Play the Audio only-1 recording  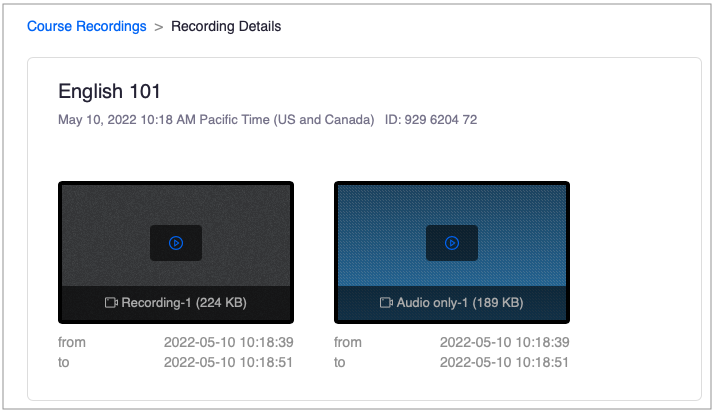(452, 243)
